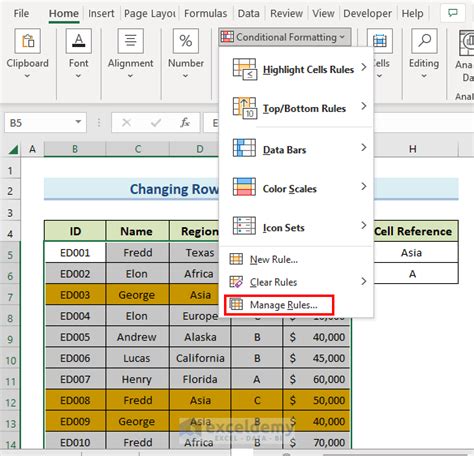Select row 9 header

tap(10, 339)
